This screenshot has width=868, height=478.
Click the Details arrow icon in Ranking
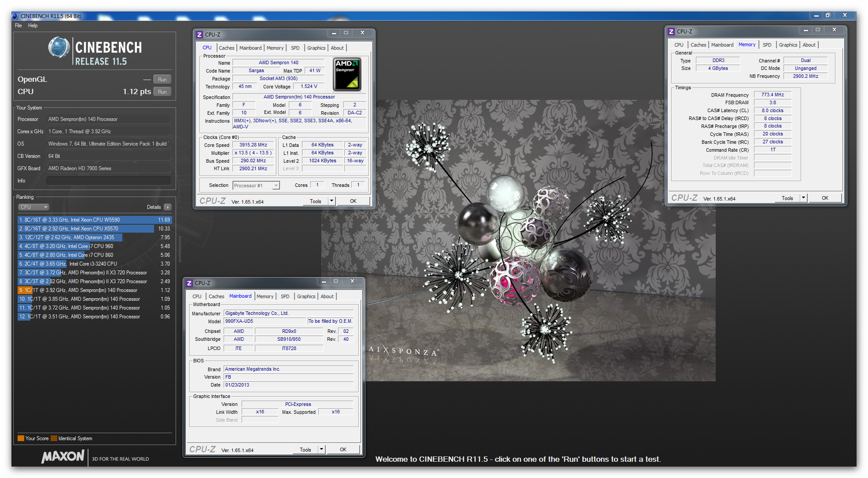(167, 207)
